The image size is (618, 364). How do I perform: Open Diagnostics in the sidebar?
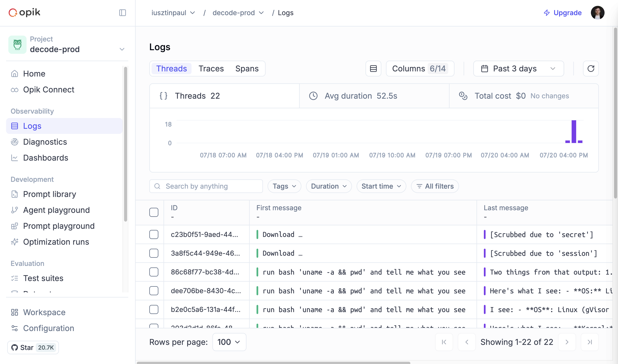pos(64,142)
